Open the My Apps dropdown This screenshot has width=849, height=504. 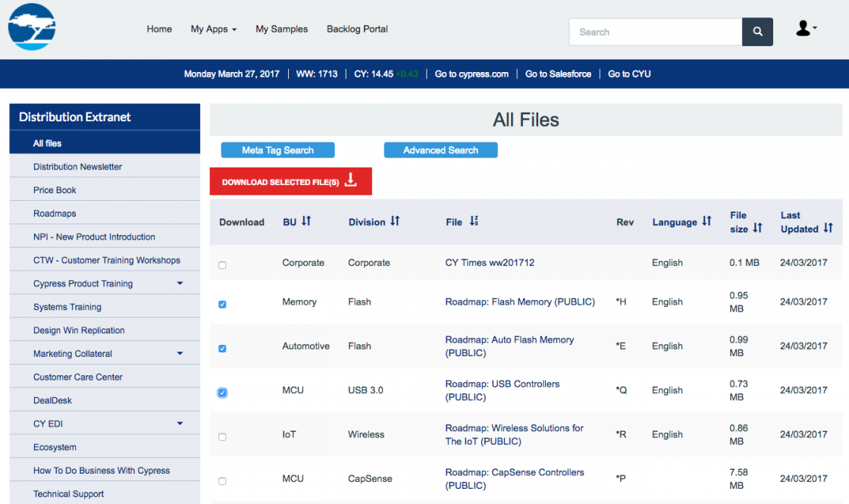click(x=213, y=30)
